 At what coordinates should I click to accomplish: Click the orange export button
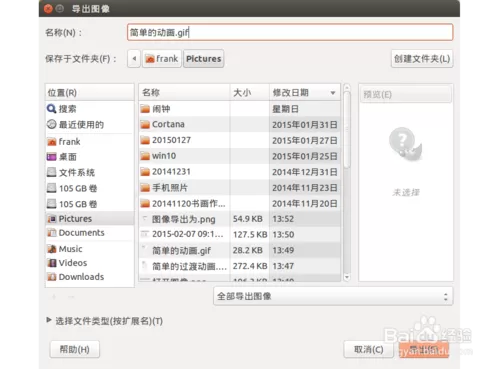424,349
